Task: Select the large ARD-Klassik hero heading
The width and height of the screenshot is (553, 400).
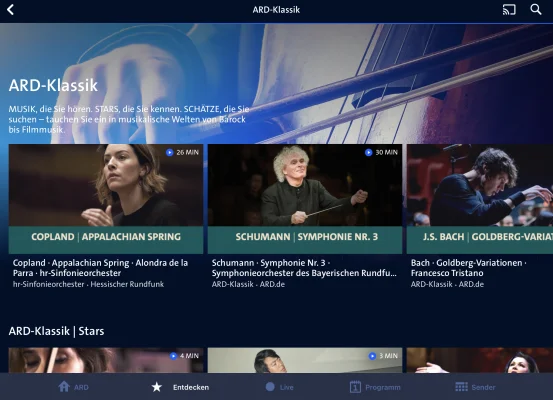Action: tap(53, 85)
